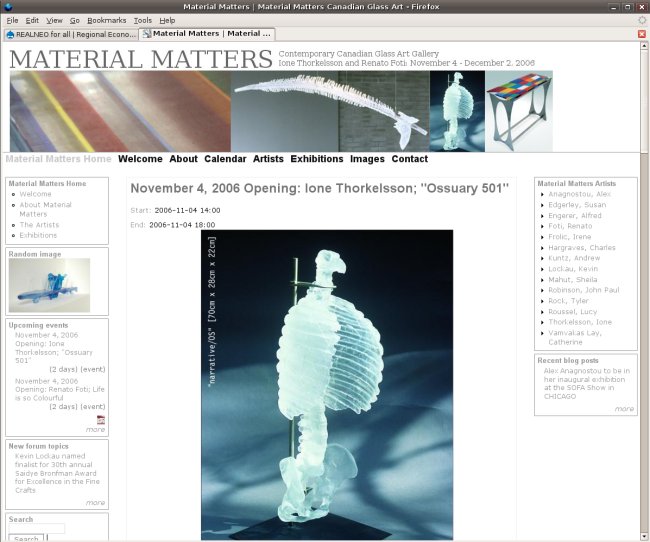The height and width of the screenshot is (542, 650).
Task: Select the Material Matters browser tab
Action: point(206,34)
